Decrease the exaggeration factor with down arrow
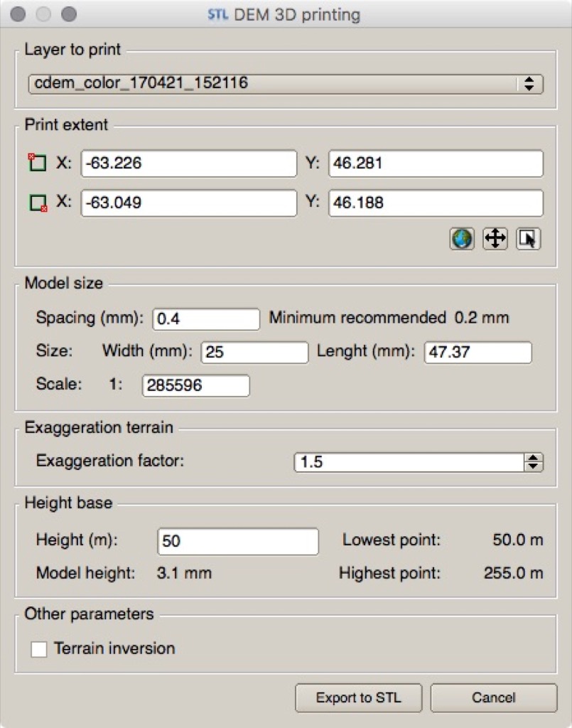572x728 pixels. 534,466
